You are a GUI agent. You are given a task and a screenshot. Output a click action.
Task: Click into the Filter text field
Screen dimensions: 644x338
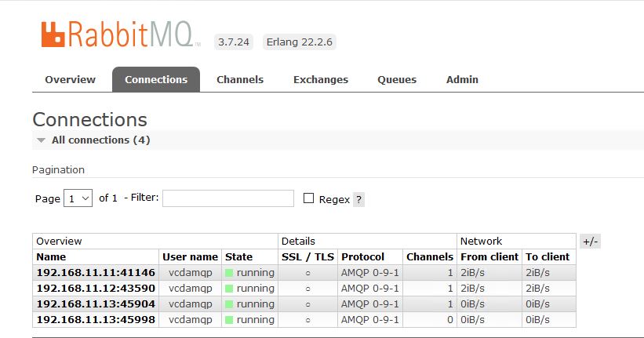pyautogui.click(x=227, y=198)
